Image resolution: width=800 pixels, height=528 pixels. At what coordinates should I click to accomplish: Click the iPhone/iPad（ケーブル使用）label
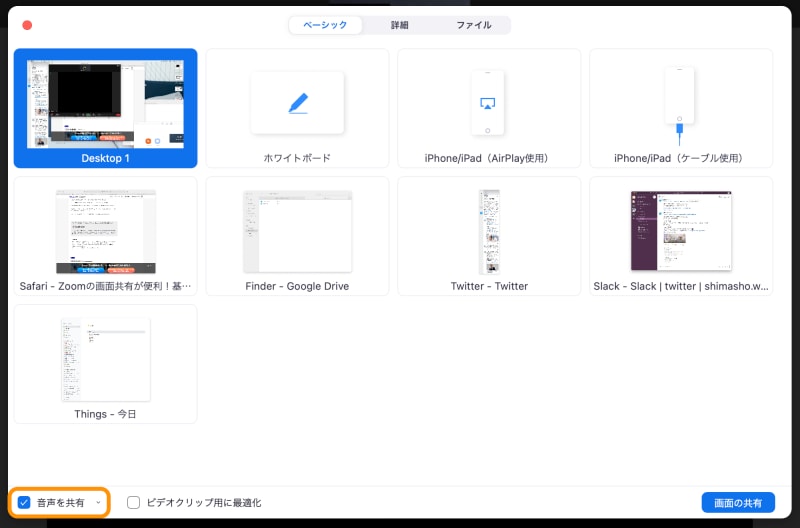pyautogui.click(x=681, y=158)
